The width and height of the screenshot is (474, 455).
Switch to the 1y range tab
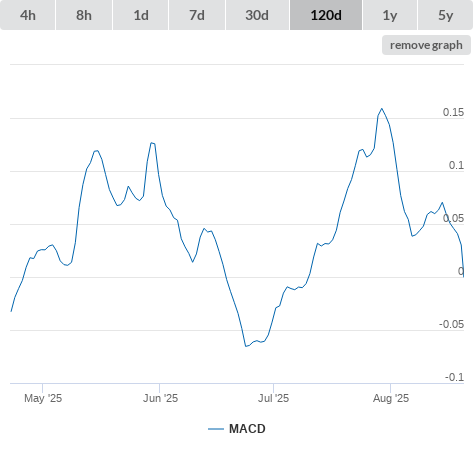390,15
